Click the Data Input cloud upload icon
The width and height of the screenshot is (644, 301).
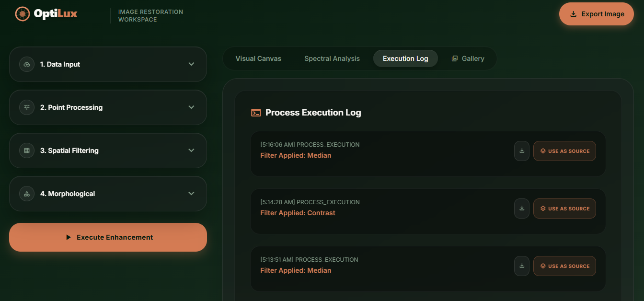pyautogui.click(x=27, y=64)
